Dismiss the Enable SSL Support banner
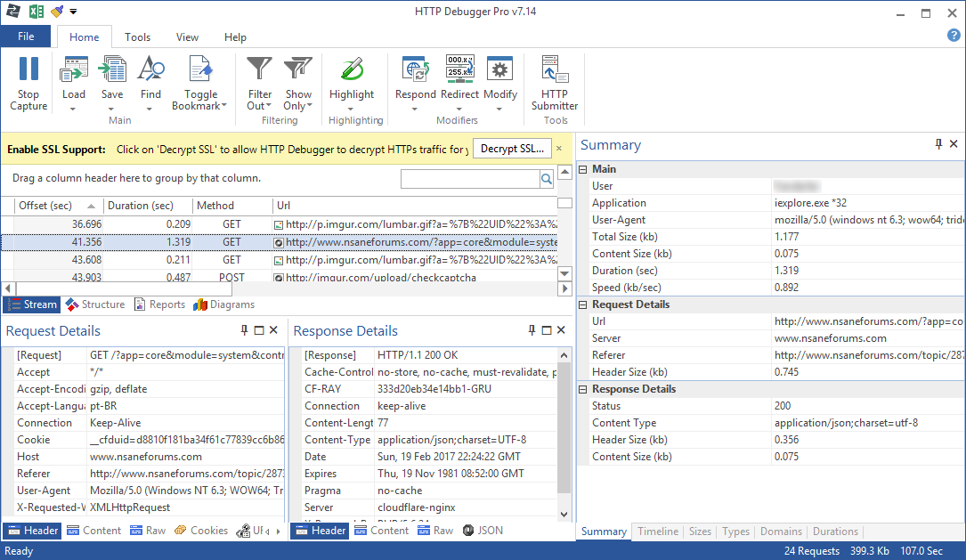Viewport: 966px width, 560px height. pos(559,149)
